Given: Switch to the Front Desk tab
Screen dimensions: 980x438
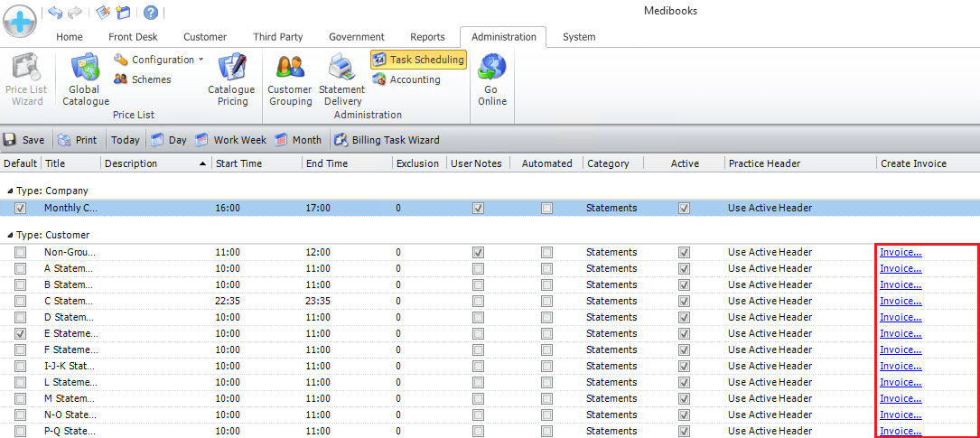Looking at the screenshot, I should tap(133, 37).
